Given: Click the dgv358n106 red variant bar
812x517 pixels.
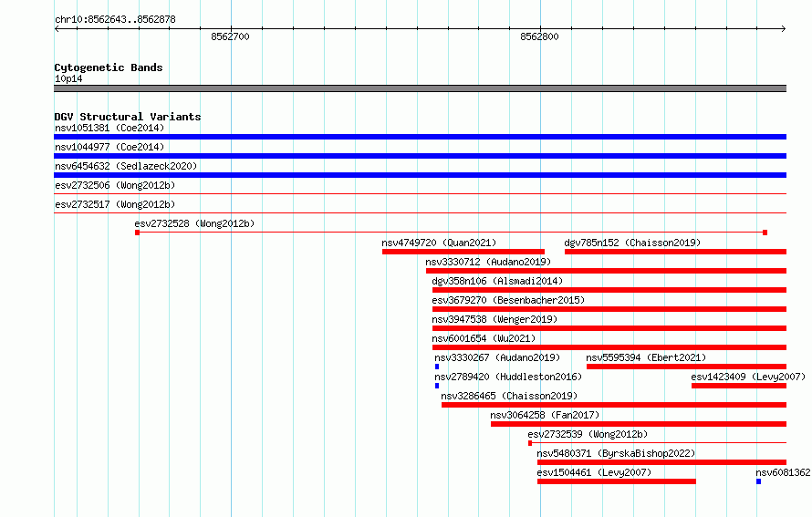Looking at the screenshot, I should click(609, 290).
